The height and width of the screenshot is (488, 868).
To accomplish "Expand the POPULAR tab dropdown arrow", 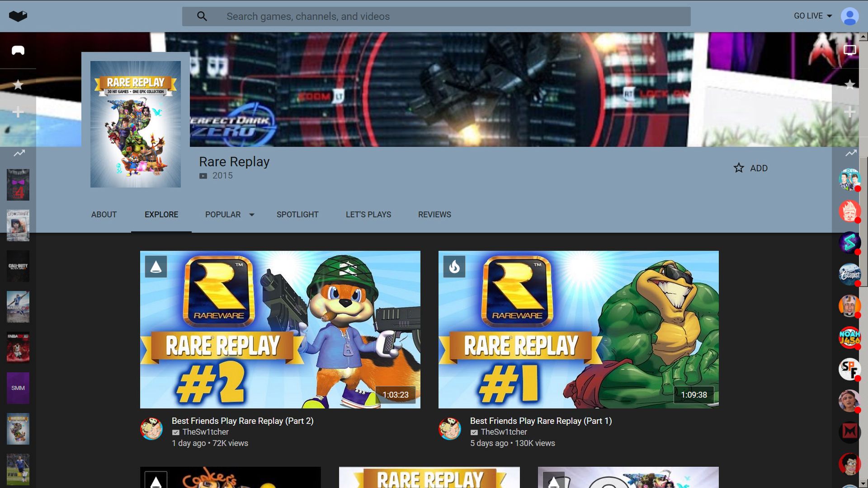I will tap(252, 215).
